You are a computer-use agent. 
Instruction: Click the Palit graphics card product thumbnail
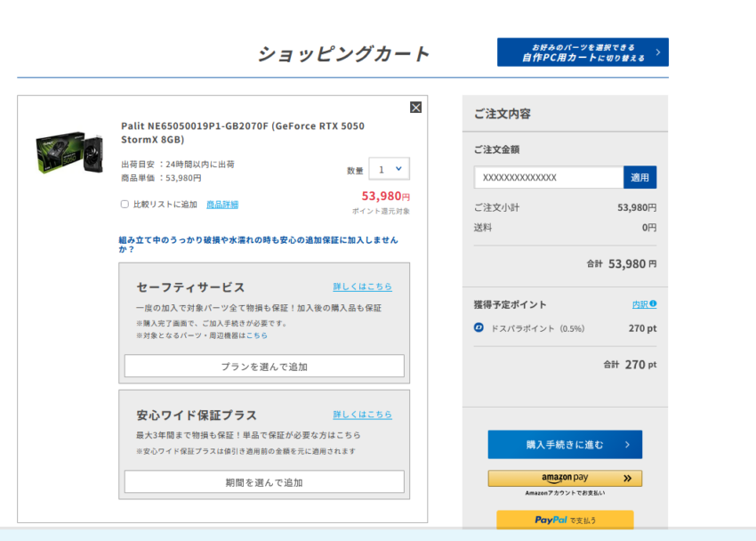(69, 152)
